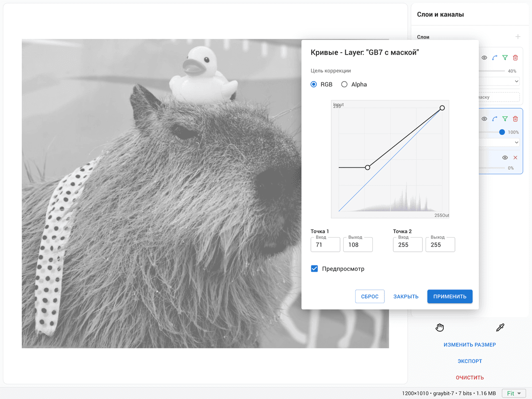Delete the top layer with the red trash icon
Viewport: 532px width, 399px height.
515,58
